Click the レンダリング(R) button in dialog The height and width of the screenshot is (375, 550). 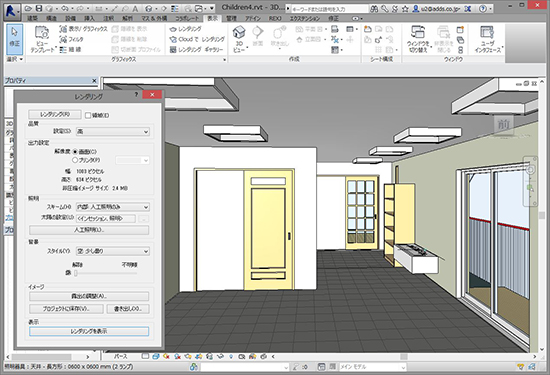coord(55,115)
